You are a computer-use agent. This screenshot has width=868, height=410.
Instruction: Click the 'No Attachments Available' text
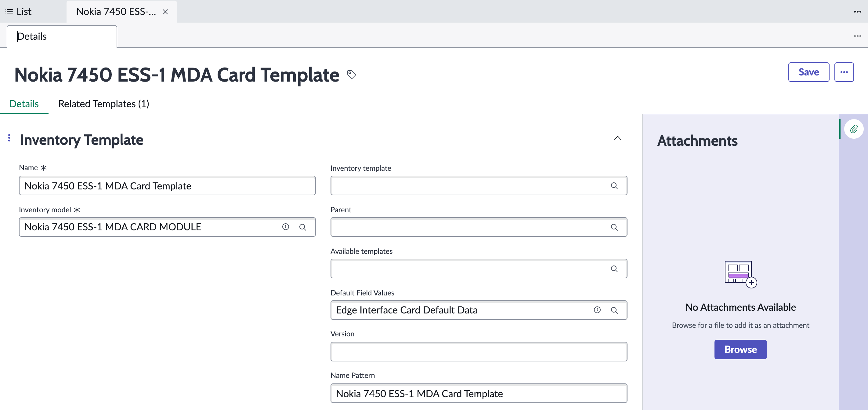(740, 307)
